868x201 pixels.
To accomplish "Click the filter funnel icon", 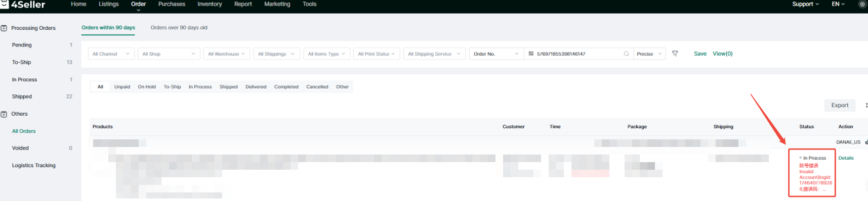I will [675, 54].
